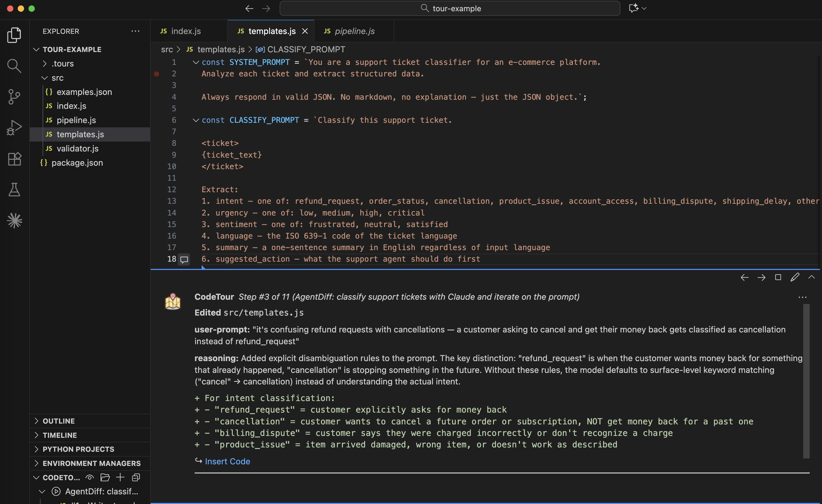
Task: Click the play icon beside AgentDiff tour
Action: pos(56,491)
